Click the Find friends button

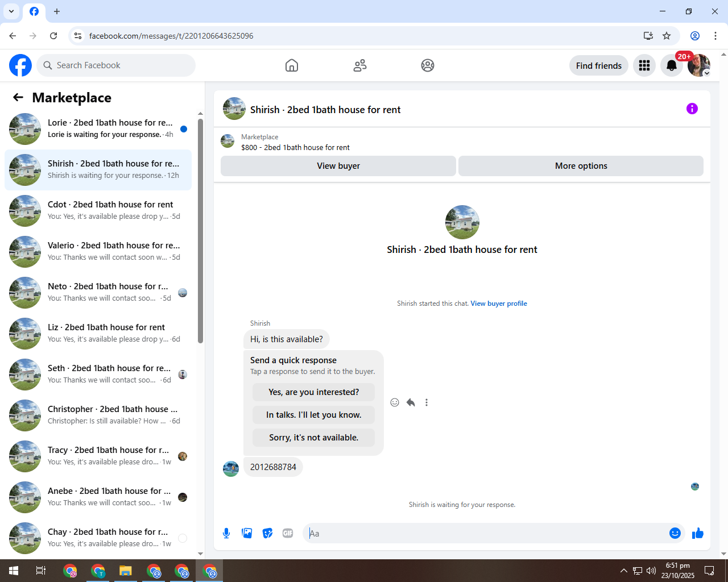point(599,66)
